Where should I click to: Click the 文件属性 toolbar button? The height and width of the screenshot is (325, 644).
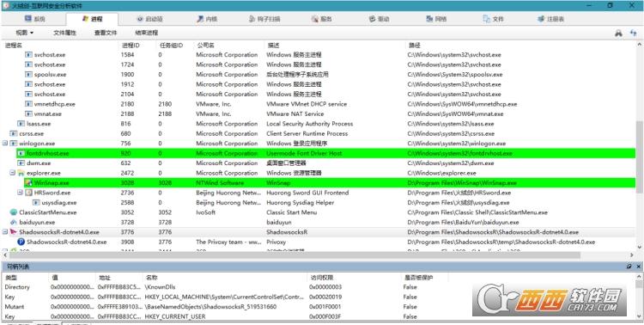coord(64,33)
